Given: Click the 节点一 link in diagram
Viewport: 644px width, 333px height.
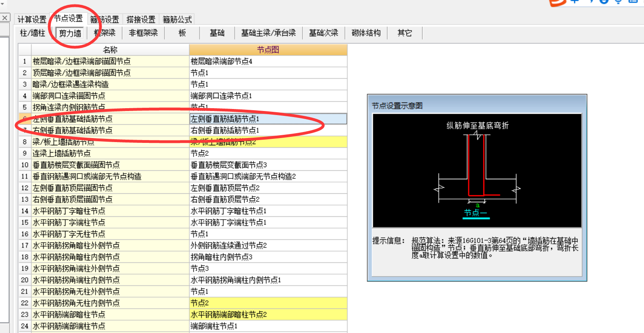Looking at the screenshot, I should (476, 213).
